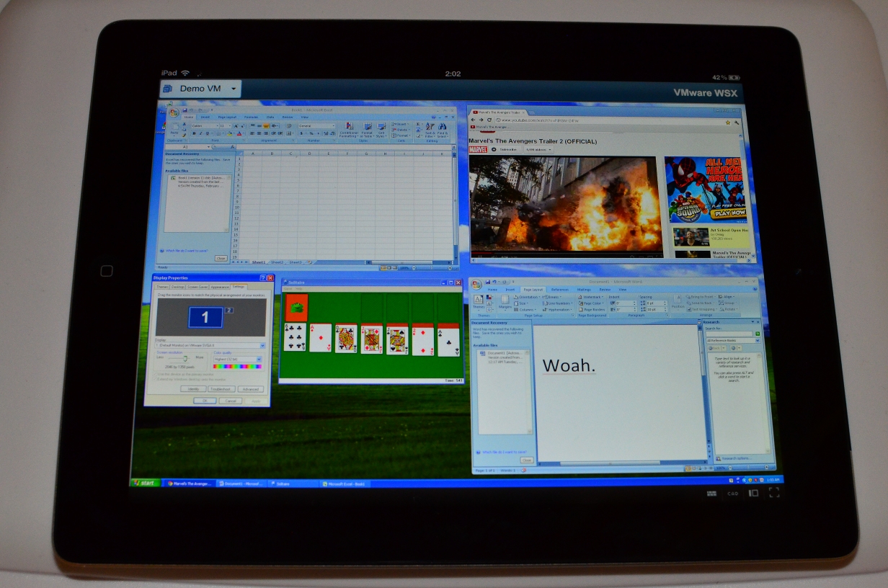Open Excel number format General dropdown
The width and height of the screenshot is (888, 588).
tap(332, 126)
